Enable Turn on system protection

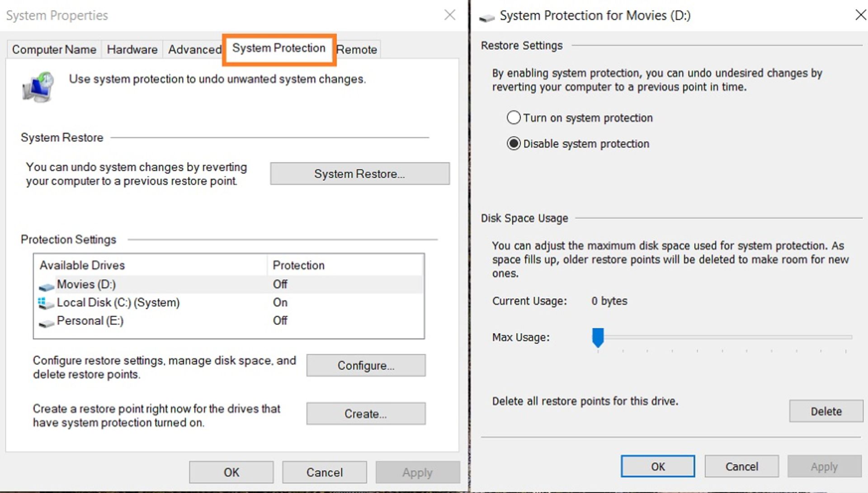pyautogui.click(x=513, y=117)
